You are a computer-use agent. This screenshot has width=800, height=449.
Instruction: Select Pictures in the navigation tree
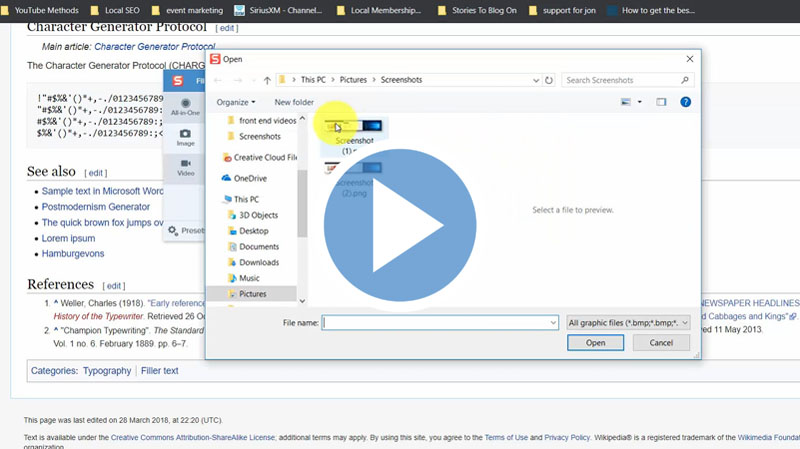pos(250,294)
